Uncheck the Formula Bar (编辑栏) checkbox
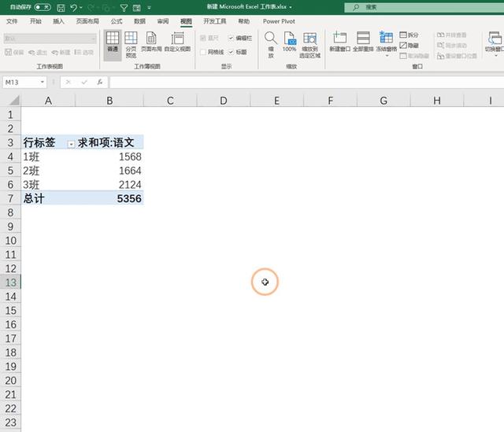 tap(231, 38)
